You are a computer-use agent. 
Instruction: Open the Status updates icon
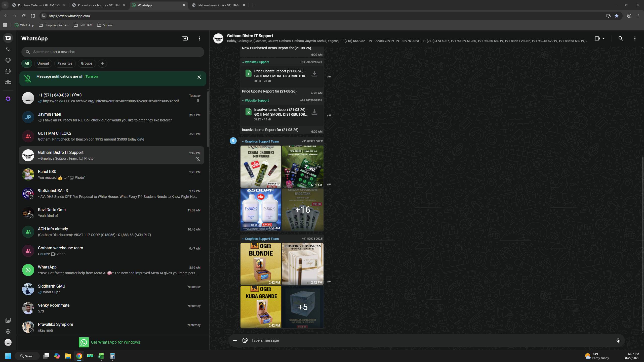point(8,60)
